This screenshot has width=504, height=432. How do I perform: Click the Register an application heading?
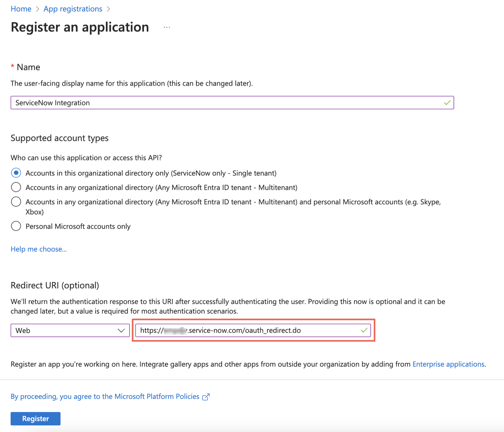80,27
